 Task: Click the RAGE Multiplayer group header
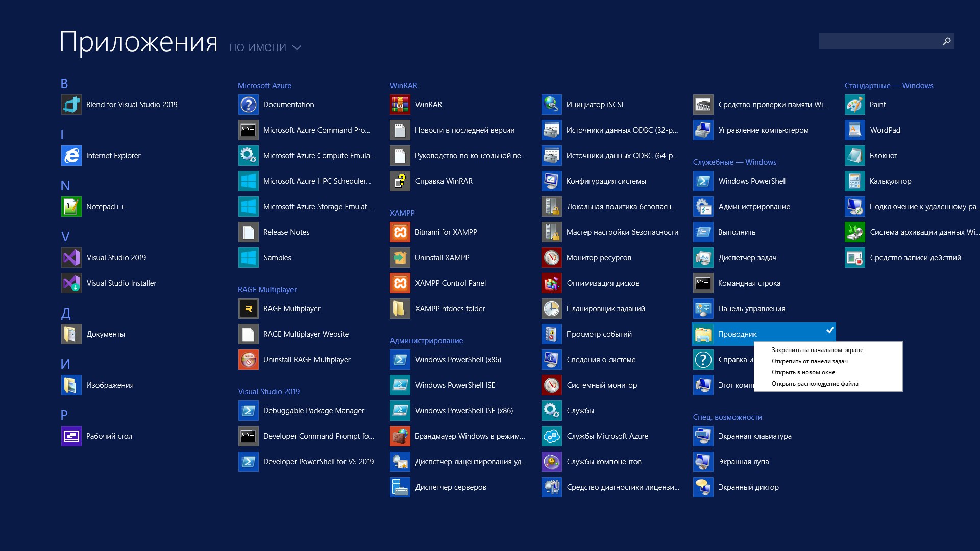pyautogui.click(x=267, y=290)
